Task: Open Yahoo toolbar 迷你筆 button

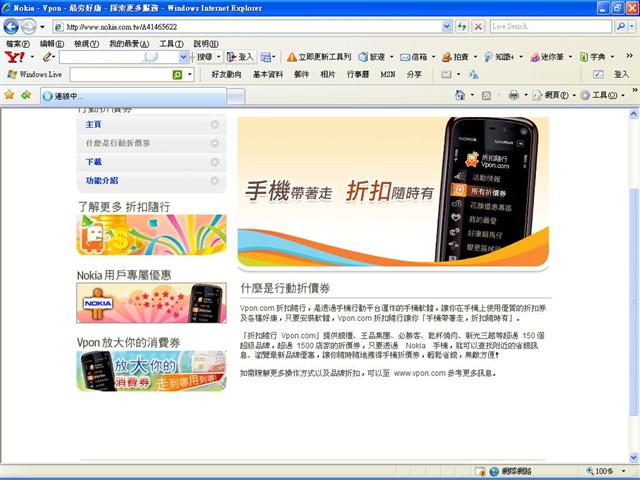Action: click(x=547, y=57)
